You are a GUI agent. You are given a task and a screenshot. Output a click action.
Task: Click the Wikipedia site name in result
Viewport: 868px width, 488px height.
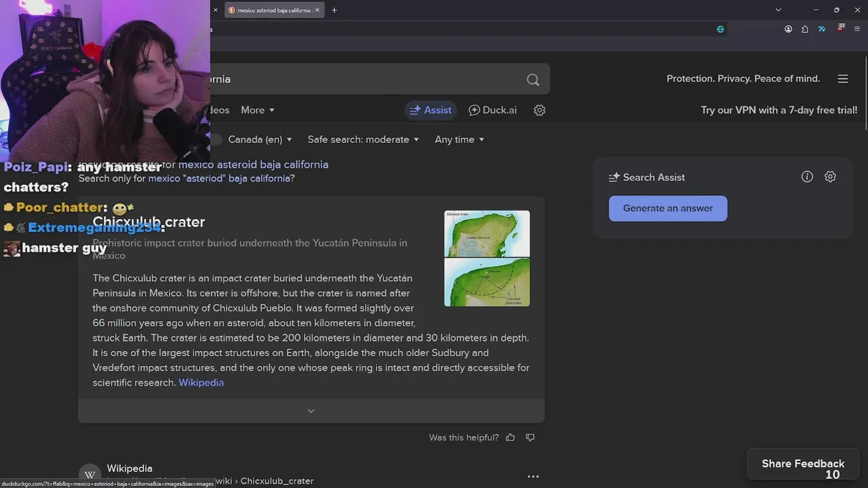[x=130, y=468]
